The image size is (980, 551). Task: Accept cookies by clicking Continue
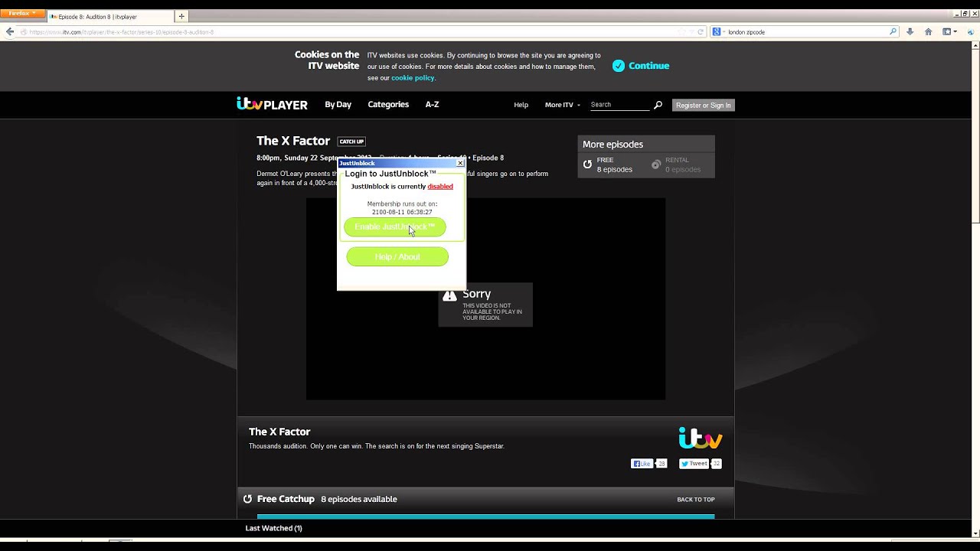648,66
